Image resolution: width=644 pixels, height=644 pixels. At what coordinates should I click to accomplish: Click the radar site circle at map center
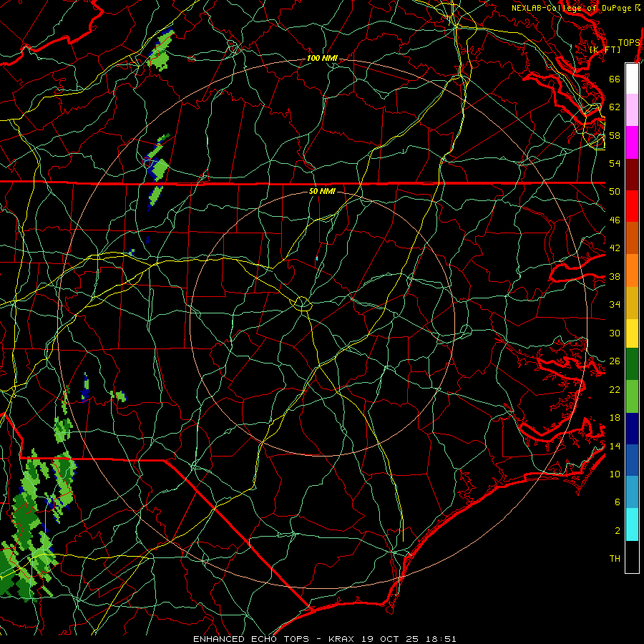302,303
